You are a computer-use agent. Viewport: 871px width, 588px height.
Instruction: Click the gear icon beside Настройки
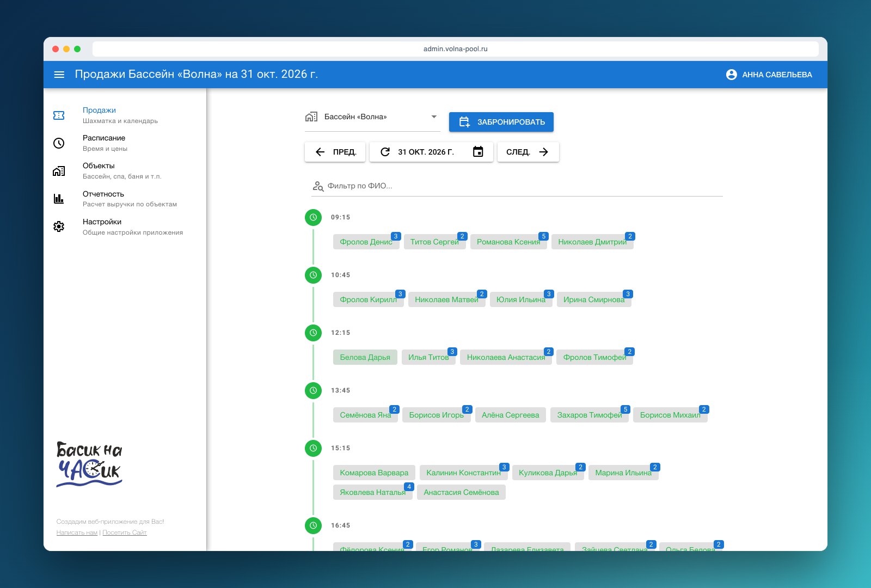point(59,226)
